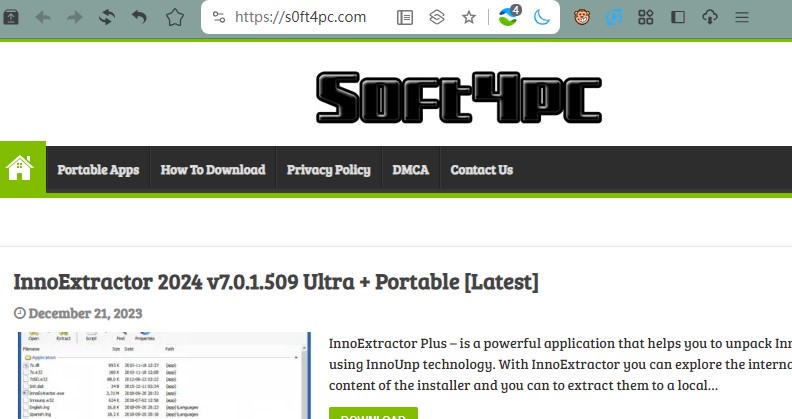Open the InnoExtractor 2024 article title
Image resolution: width=792 pixels, height=419 pixels.
click(x=276, y=282)
